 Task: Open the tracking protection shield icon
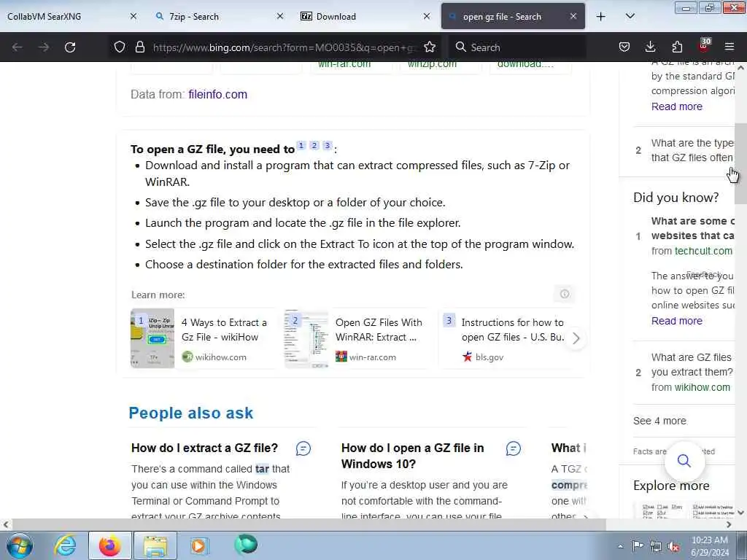[x=120, y=47]
